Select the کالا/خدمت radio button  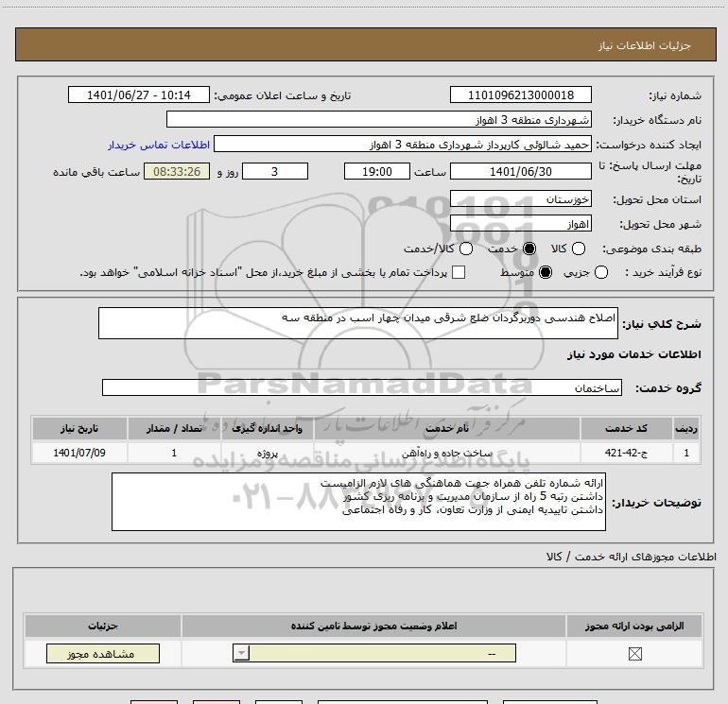466,249
